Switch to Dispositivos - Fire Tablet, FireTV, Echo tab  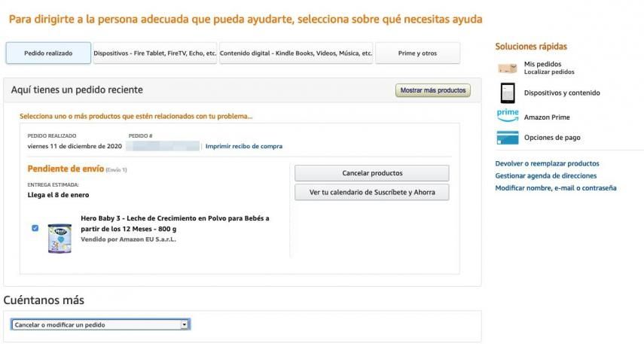pos(154,53)
